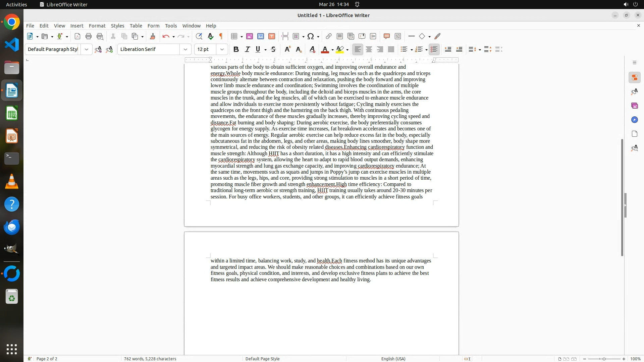
Task: Open the Tools menu
Action: pyautogui.click(x=171, y=26)
